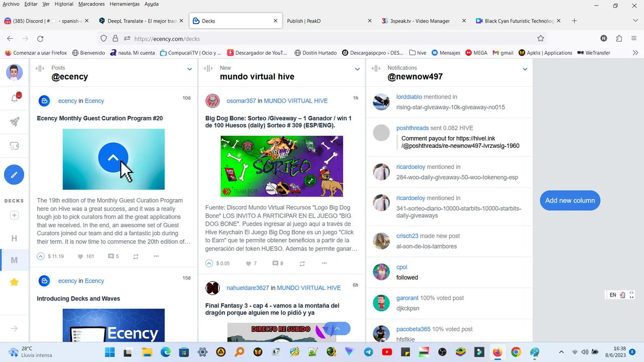
Task: Grab the Notifications column reorder handle
Action: (x=376, y=68)
